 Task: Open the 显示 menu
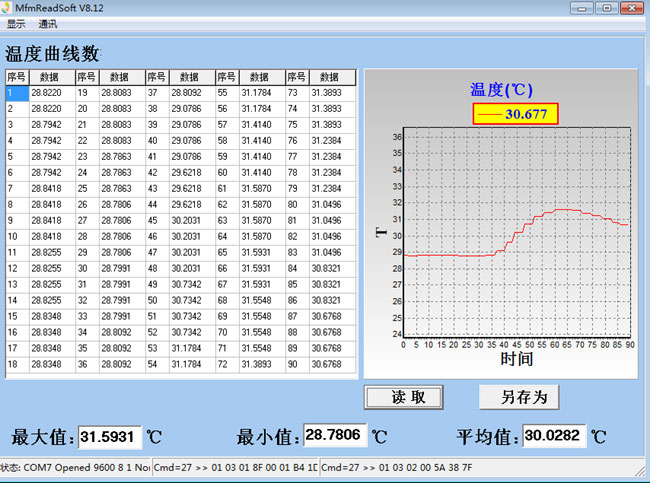[15, 23]
